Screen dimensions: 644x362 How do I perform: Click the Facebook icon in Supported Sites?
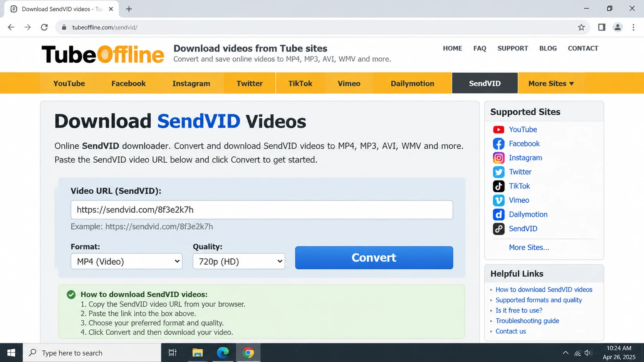498,144
